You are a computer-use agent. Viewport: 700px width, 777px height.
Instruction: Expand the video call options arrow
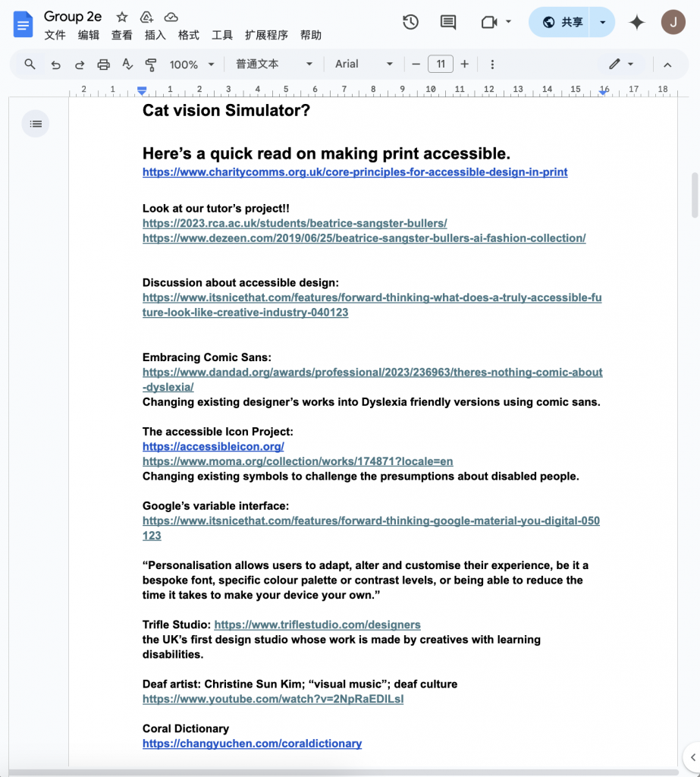pyautogui.click(x=508, y=22)
